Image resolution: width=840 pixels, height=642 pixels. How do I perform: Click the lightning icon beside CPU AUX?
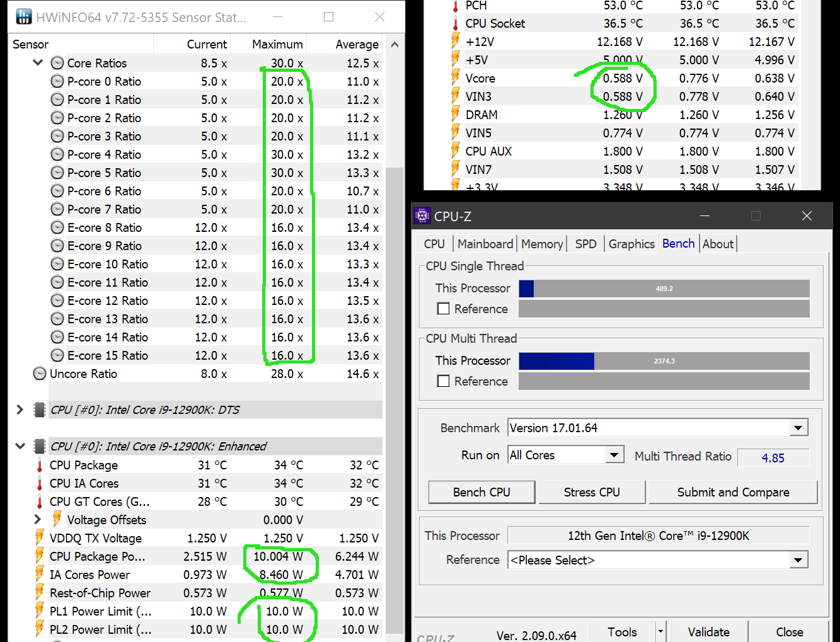point(456,151)
